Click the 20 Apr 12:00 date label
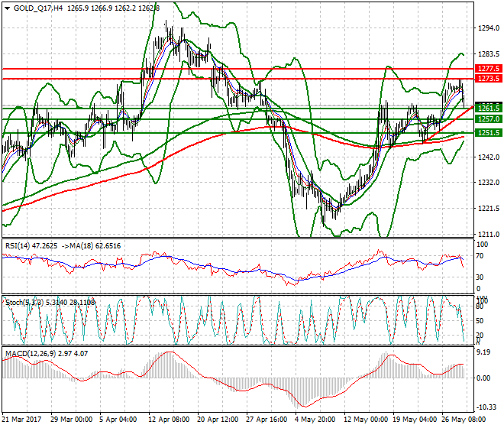This screenshot has height=428, width=504. (x=218, y=420)
